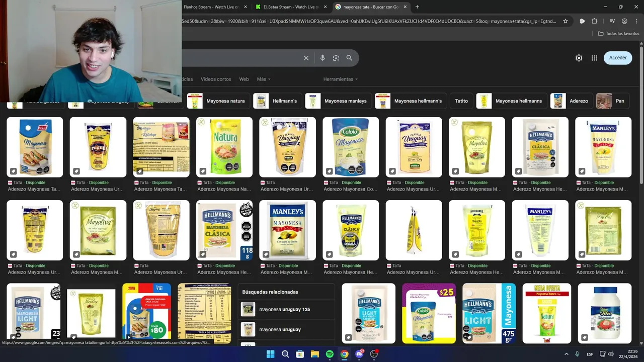This screenshot has width=644, height=362.
Task: Select the mayonesa tata Google tab
Action: click(x=371, y=7)
